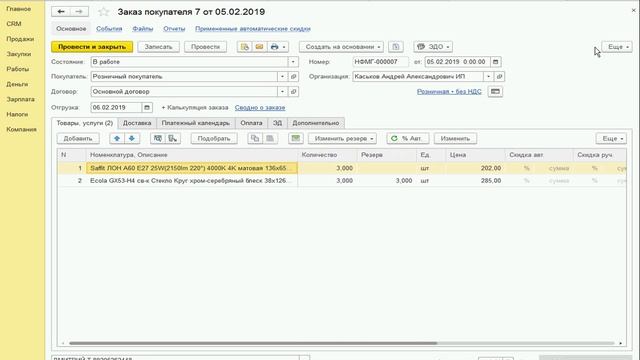
Task: Expand the Договор dropdown arrow
Action: (282, 91)
